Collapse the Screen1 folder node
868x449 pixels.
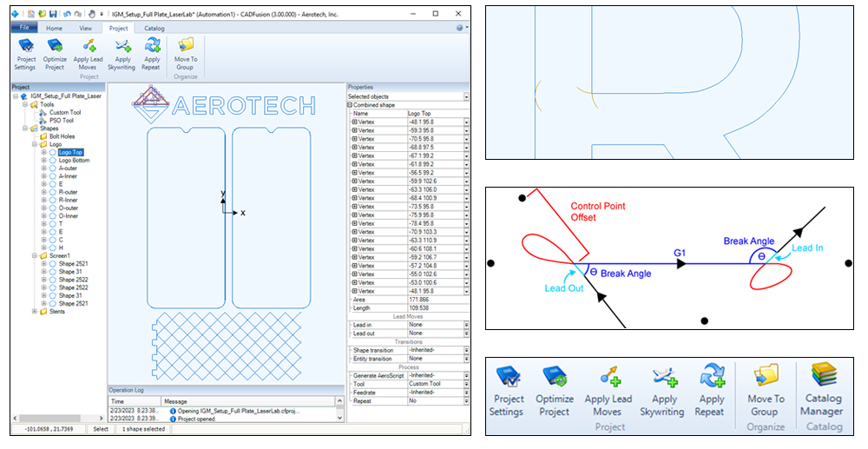[x=35, y=256]
